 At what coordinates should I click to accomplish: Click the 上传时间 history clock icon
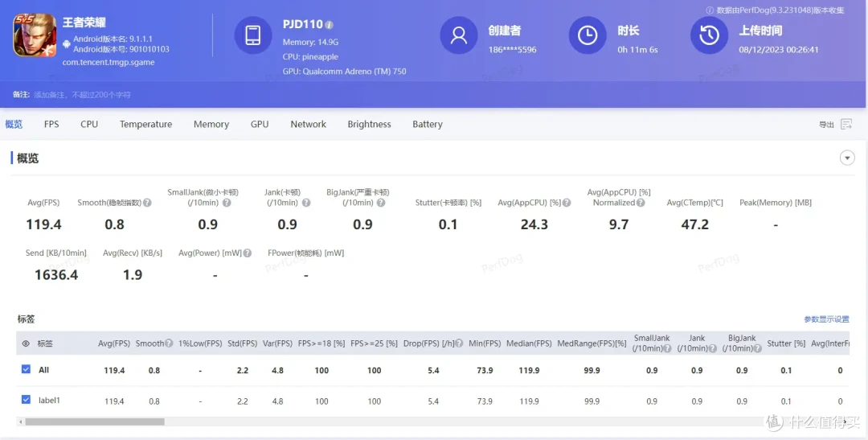[x=709, y=35]
